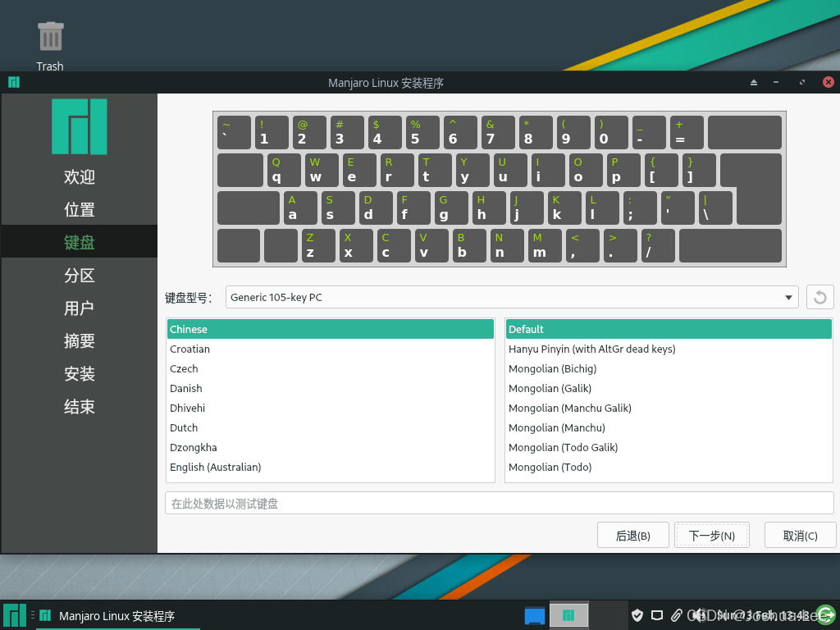Select Czech in the layout list
The image size is (840, 630).
tap(331, 368)
